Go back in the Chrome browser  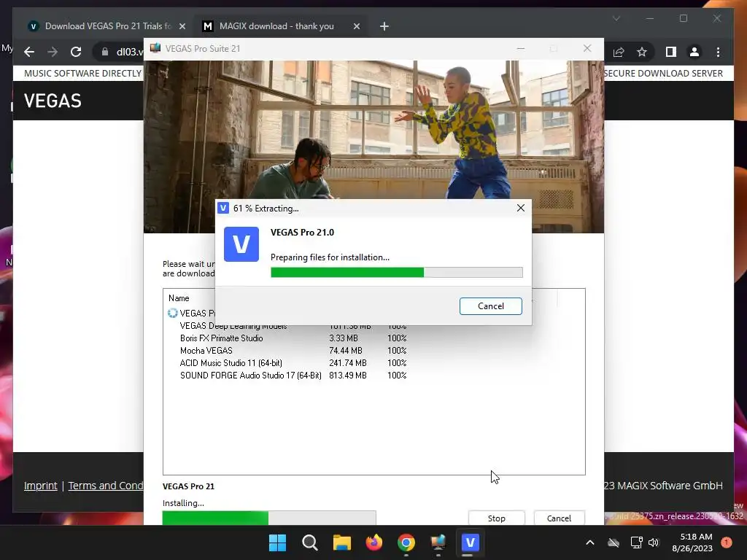click(29, 52)
